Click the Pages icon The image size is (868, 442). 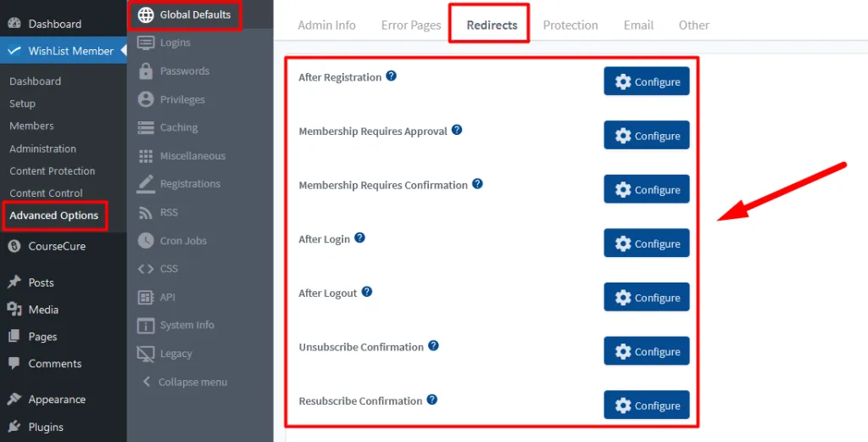14,336
